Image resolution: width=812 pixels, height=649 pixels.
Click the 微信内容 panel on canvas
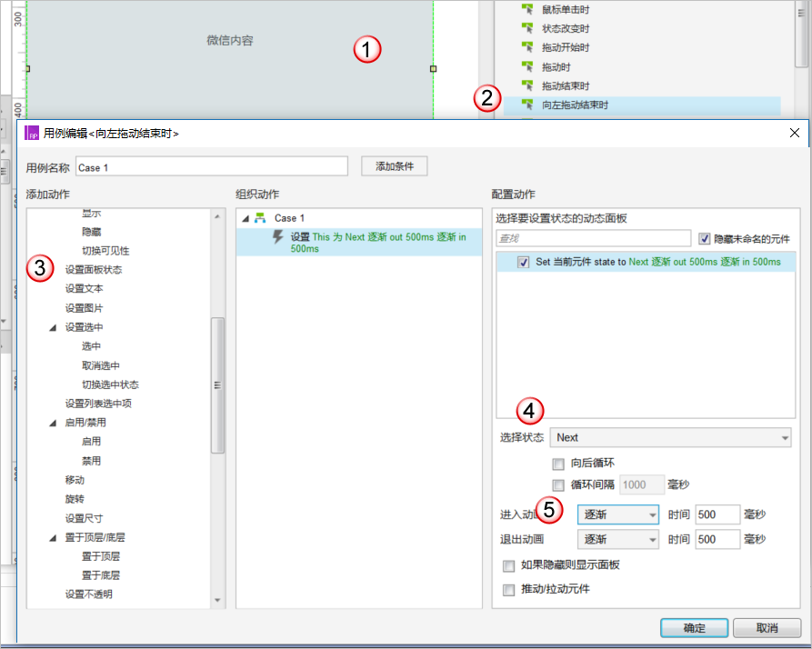point(230,59)
